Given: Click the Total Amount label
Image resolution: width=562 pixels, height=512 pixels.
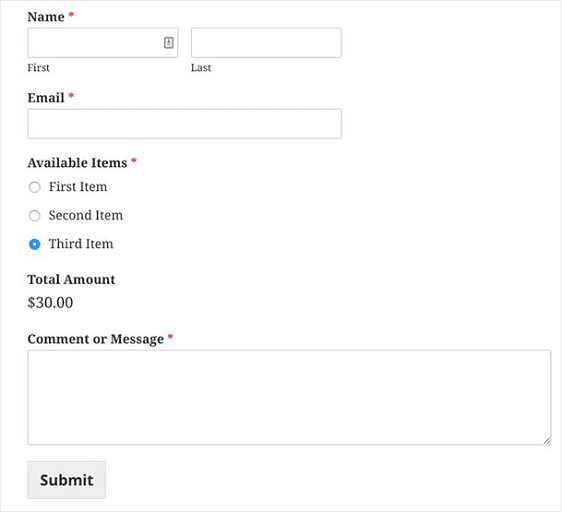Looking at the screenshot, I should point(71,279).
